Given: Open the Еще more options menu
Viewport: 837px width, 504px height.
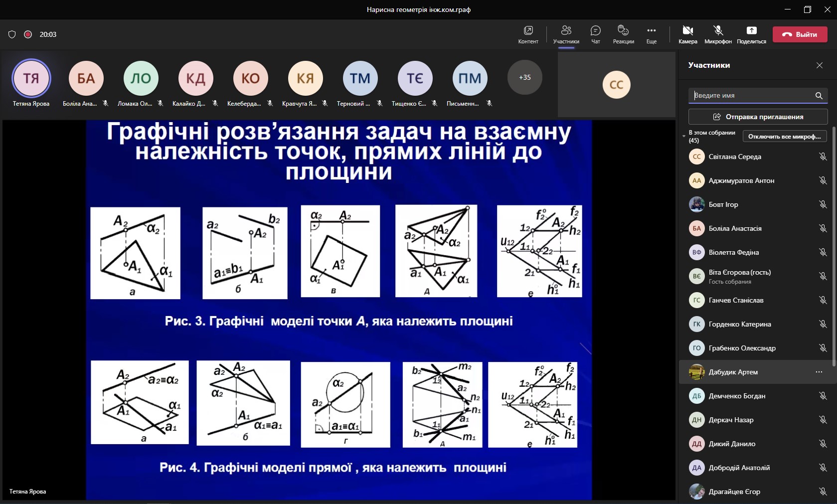Looking at the screenshot, I should point(651,34).
